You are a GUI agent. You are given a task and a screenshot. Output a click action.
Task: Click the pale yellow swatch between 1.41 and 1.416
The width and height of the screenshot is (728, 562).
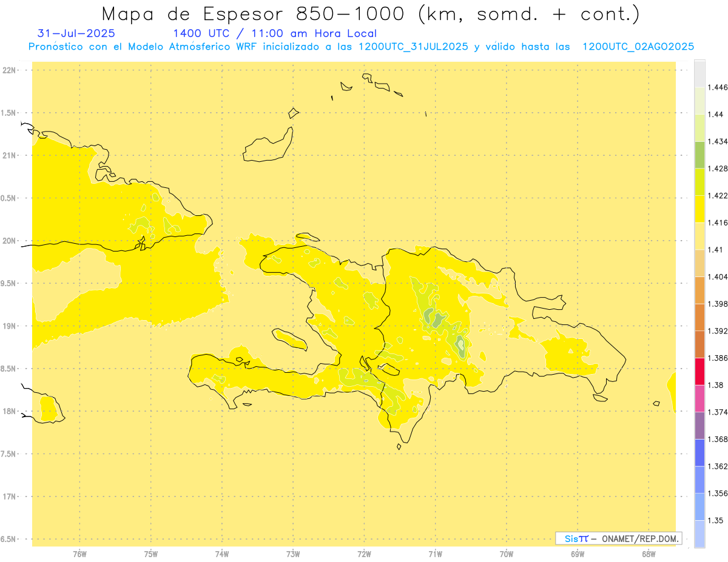click(x=699, y=236)
